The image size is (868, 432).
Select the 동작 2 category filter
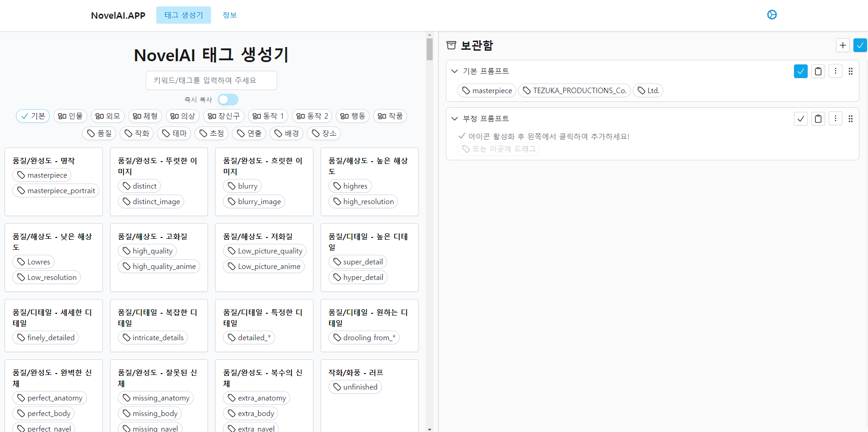click(x=312, y=116)
